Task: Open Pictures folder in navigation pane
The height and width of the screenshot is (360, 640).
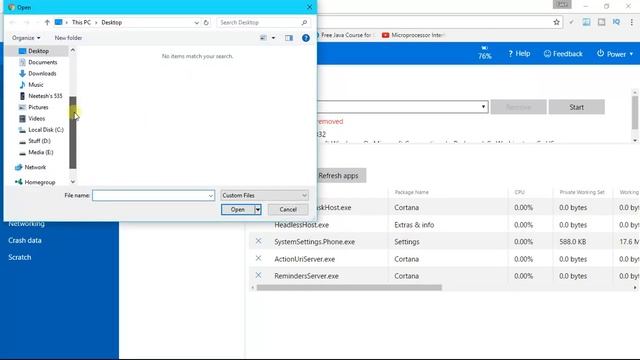Action: (38, 107)
